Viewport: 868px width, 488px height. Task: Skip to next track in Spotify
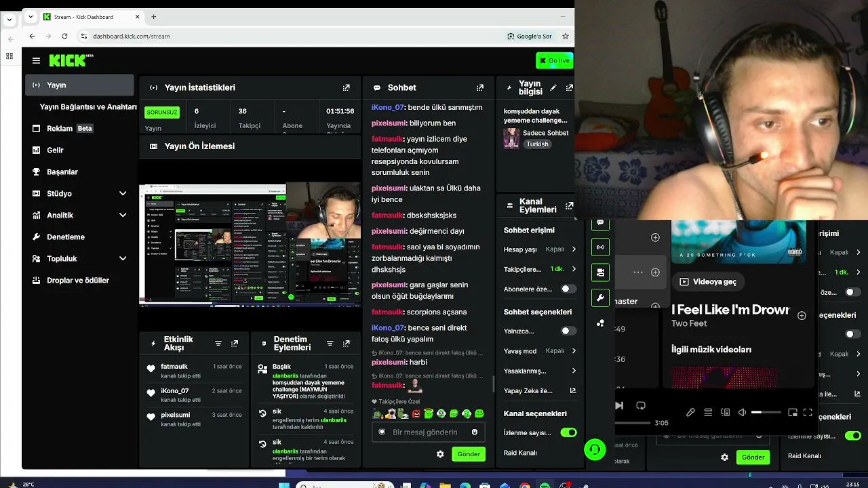(618, 405)
